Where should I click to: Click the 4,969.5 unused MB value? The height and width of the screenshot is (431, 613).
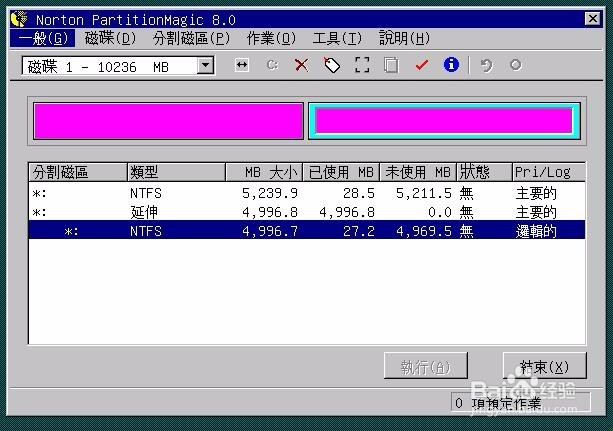(424, 231)
